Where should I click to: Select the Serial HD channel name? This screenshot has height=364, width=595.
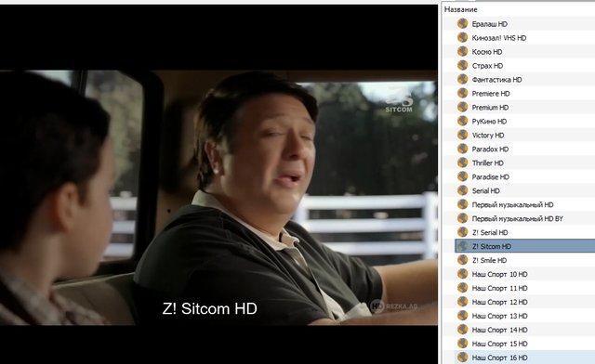485,190
